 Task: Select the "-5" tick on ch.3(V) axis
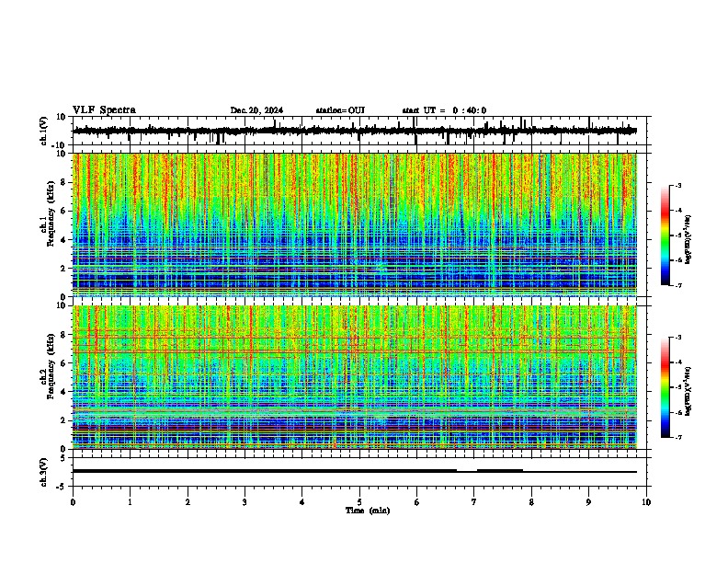point(63,487)
